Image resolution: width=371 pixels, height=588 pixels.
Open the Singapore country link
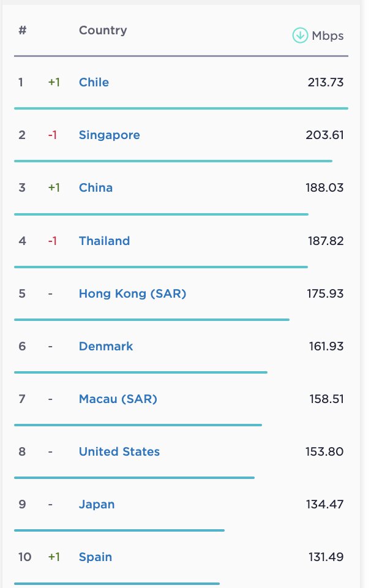109,135
